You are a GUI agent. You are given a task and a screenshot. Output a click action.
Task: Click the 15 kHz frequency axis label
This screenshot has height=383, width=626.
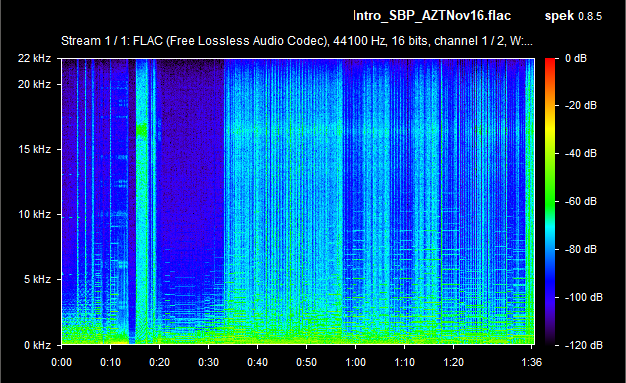tap(34, 149)
